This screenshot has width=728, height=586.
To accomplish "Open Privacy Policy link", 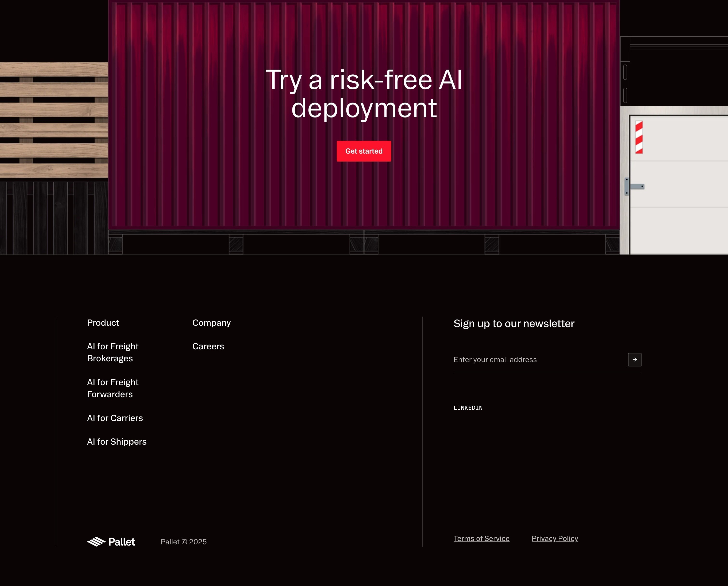I will click(x=555, y=538).
